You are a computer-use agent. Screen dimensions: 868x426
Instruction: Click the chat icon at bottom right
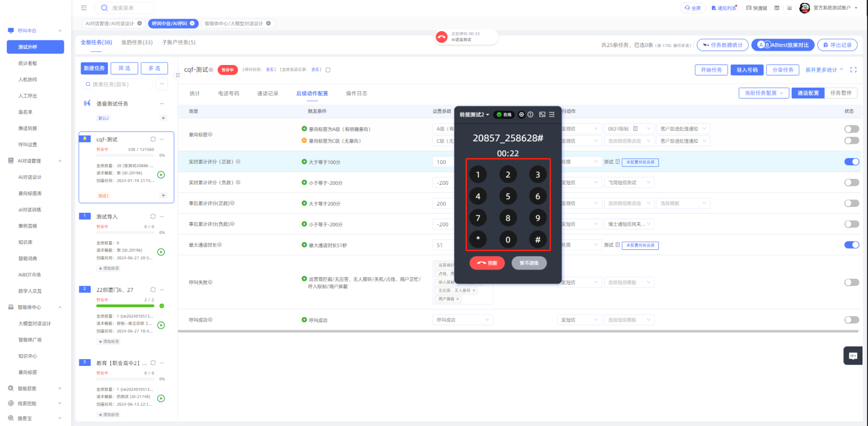[853, 356]
